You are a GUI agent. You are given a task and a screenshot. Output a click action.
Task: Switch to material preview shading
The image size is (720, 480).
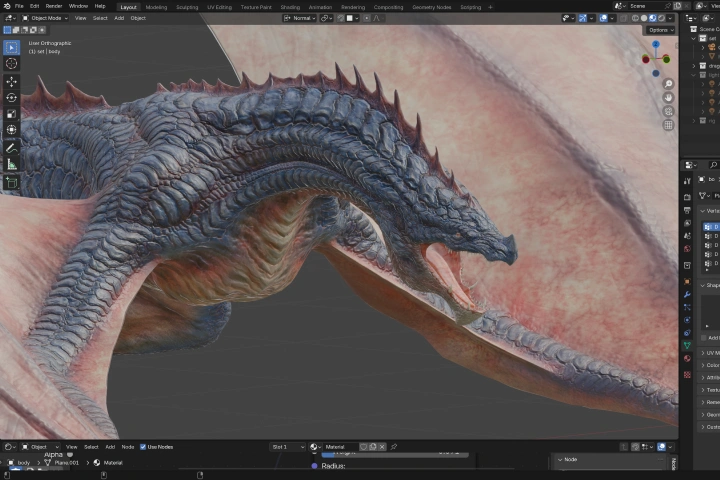pos(653,18)
